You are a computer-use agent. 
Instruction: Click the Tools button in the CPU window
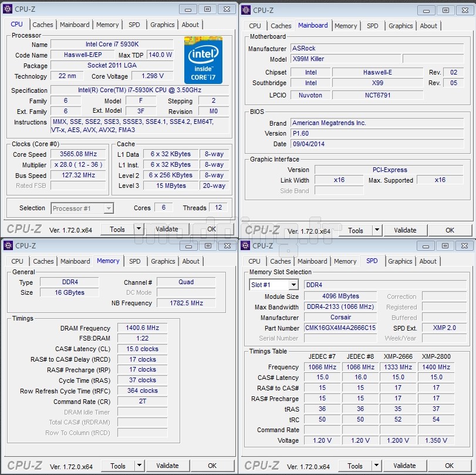click(117, 229)
